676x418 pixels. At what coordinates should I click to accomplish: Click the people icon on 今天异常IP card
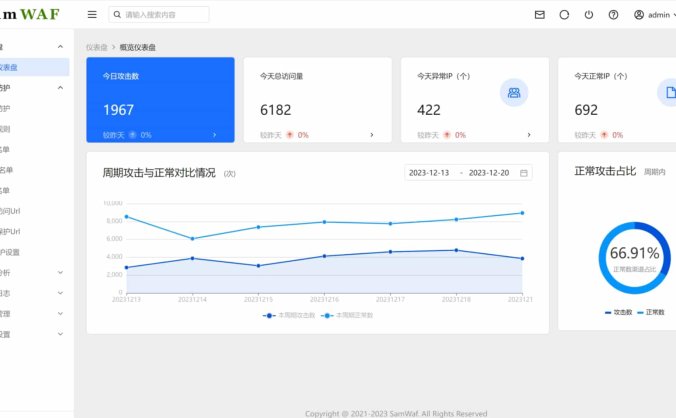(513, 93)
